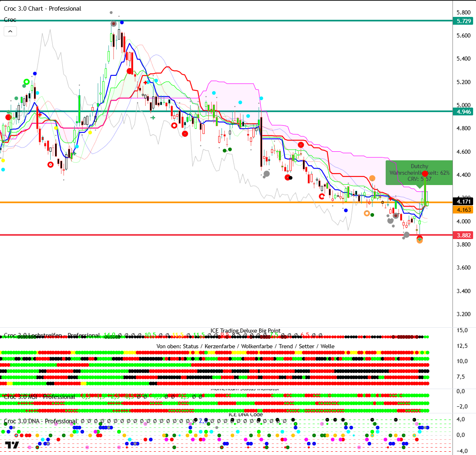The height and width of the screenshot is (455, 476).
Task: Open the green Dutchy signal label box
Action: click(419, 173)
